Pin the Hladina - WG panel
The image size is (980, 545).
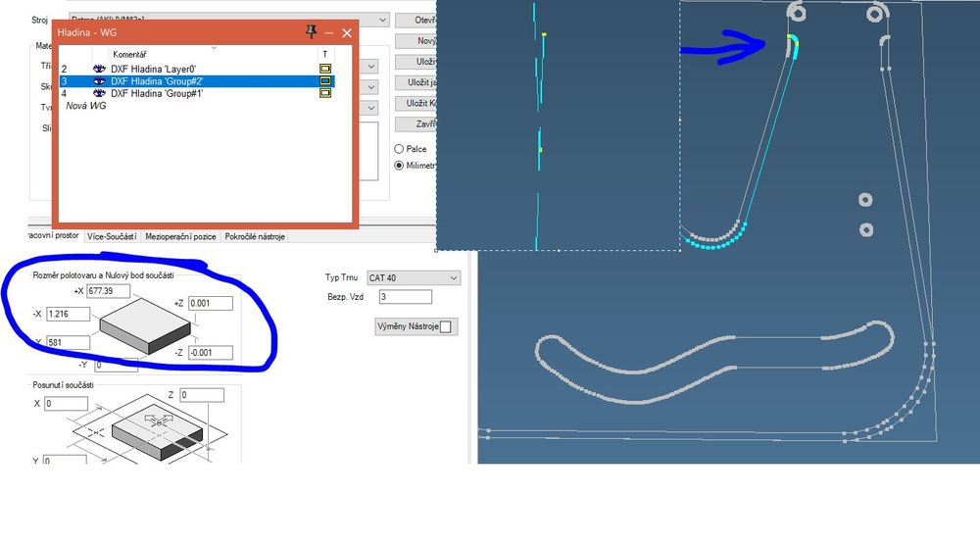312,32
